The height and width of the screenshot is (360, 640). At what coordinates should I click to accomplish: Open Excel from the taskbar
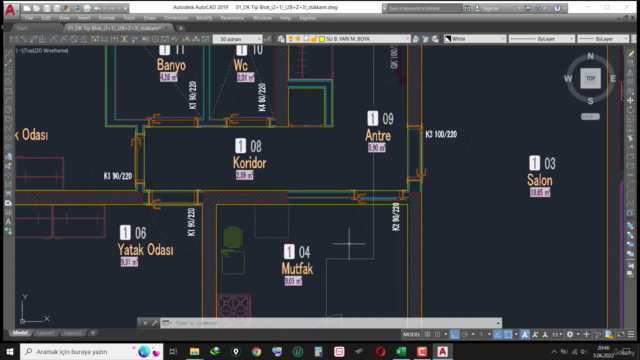(x=401, y=351)
